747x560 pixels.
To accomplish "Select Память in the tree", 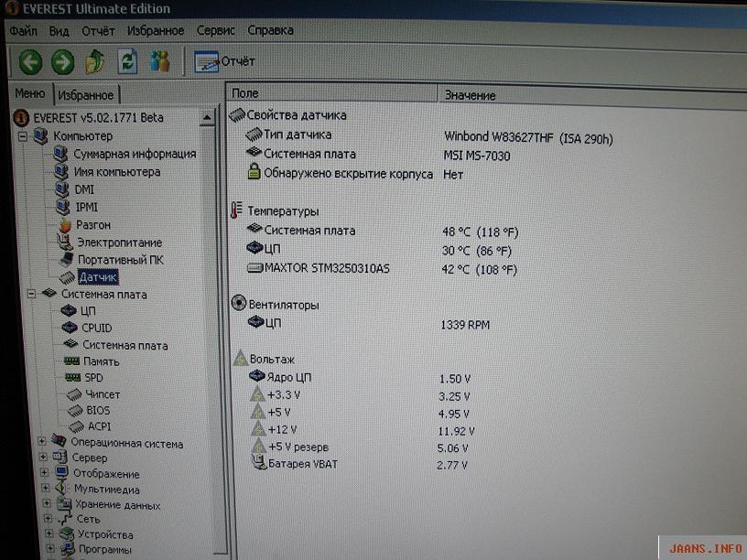I will (101, 361).
